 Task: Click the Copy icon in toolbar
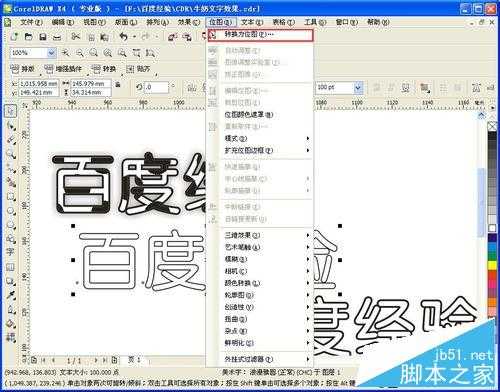pos(91,37)
